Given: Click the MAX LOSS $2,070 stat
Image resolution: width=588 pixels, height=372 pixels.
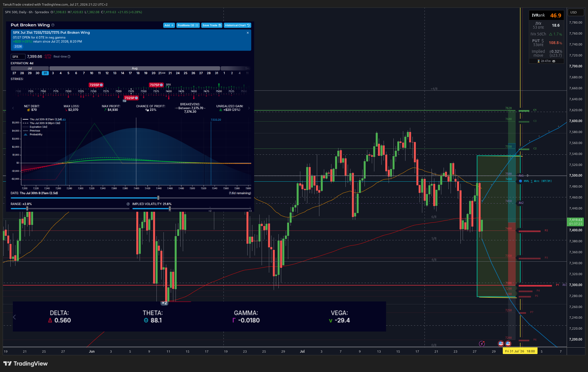Looking at the screenshot, I should [x=72, y=108].
